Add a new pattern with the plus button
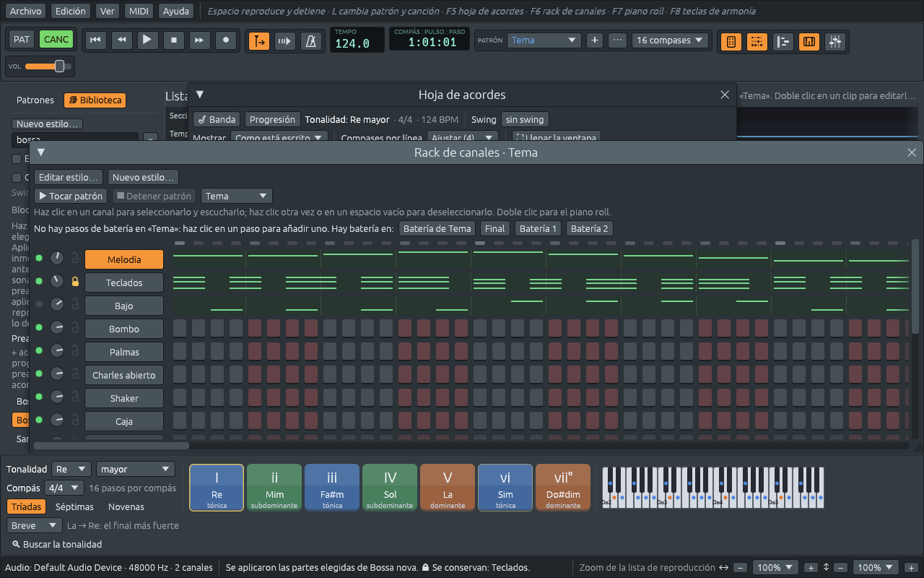 (x=594, y=40)
